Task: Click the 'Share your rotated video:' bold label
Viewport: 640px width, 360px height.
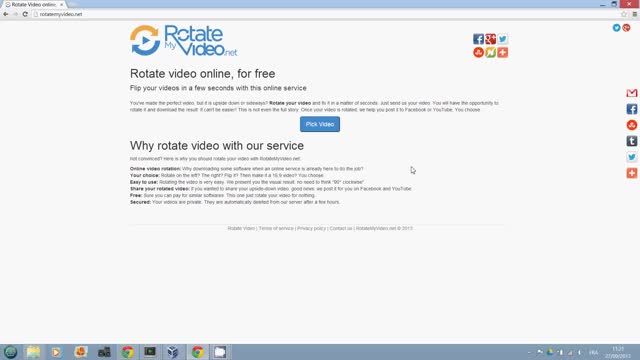Action: point(160,189)
